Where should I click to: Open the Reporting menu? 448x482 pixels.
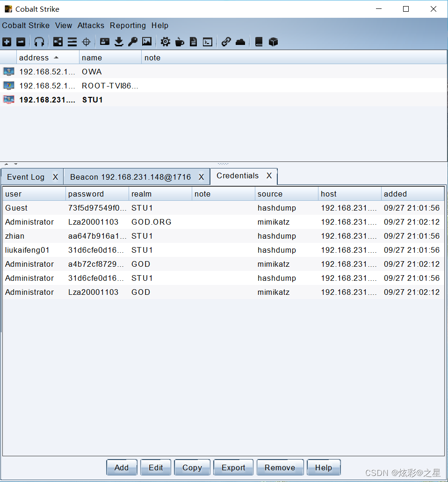pos(128,26)
